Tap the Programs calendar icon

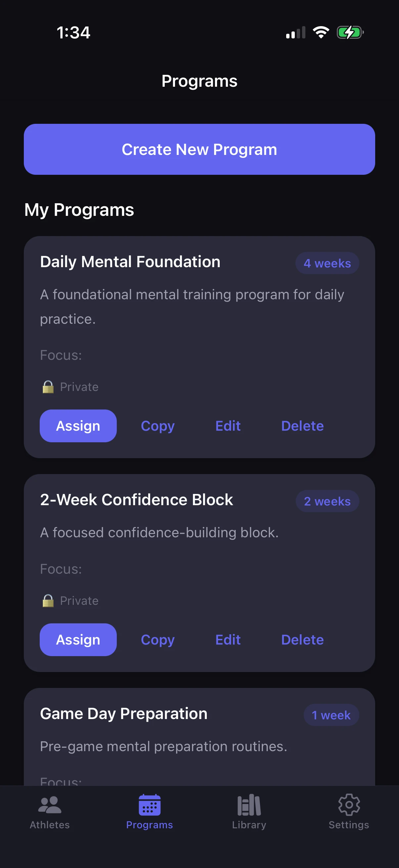[x=150, y=805]
